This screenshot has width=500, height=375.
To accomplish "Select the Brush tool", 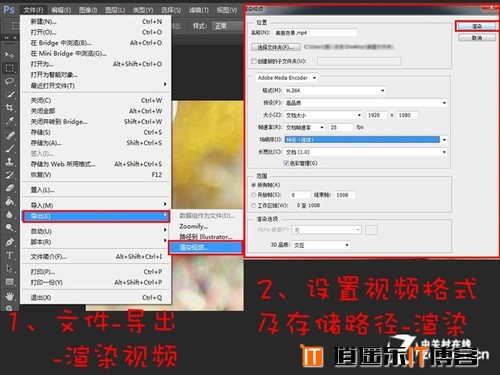I will 9,148.
